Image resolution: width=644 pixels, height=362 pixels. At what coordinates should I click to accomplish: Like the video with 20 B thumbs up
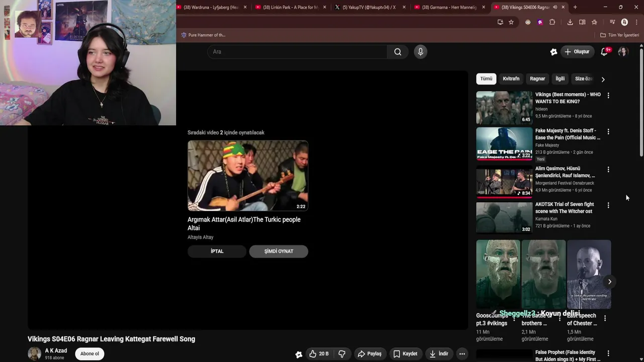tap(318, 354)
